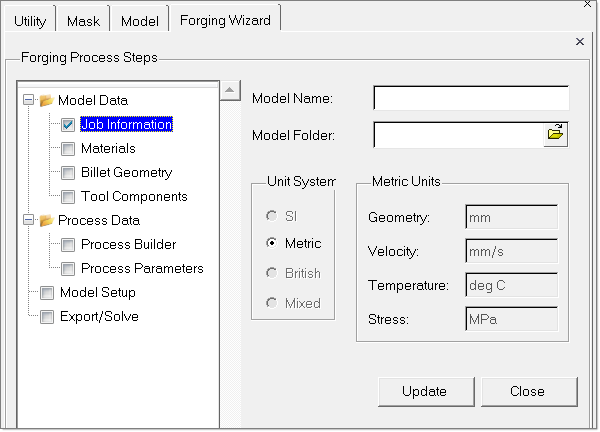The height and width of the screenshot is (432, 600).
Task: Click the Model Folder browse folder icon
Action: [x=556, y=135]
